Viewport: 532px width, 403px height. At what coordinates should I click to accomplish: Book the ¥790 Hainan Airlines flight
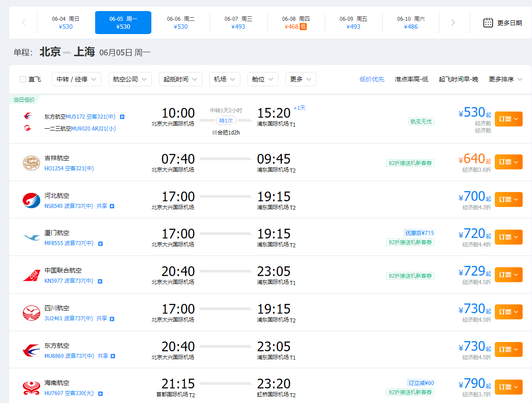point(508,387)
